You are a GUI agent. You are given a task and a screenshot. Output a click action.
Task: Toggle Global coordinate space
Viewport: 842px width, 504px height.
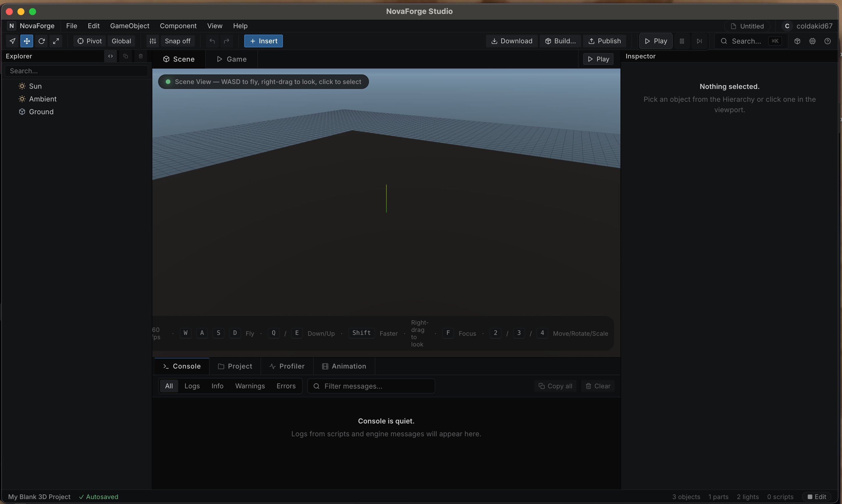121,41
